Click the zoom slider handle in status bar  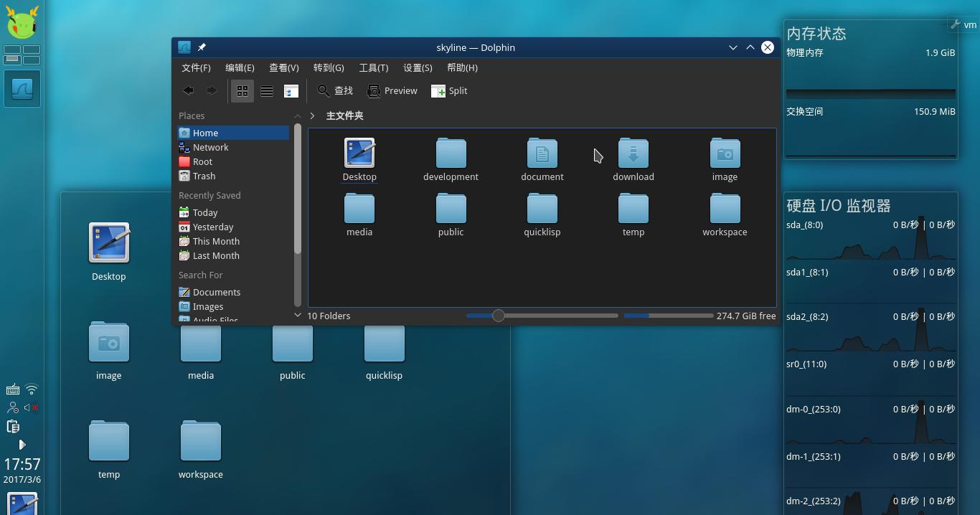(x=498, y=316)
